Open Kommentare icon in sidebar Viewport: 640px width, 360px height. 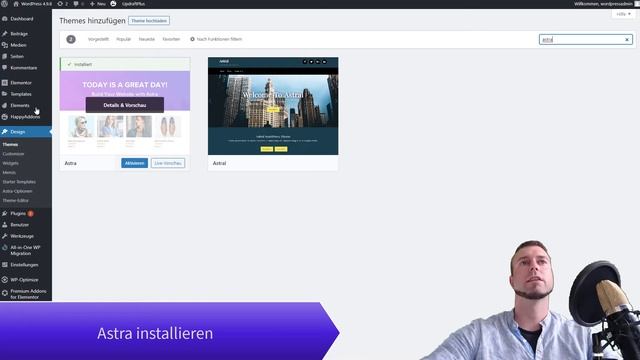(4, 68)
